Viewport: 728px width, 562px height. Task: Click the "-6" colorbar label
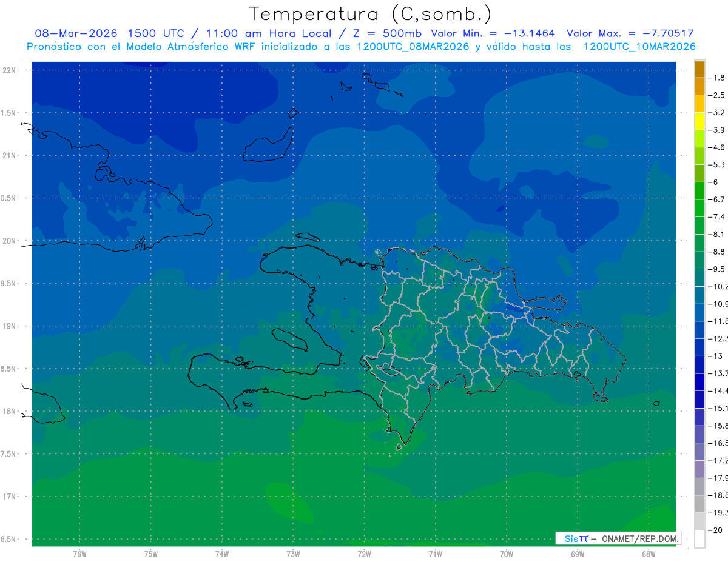714,182
